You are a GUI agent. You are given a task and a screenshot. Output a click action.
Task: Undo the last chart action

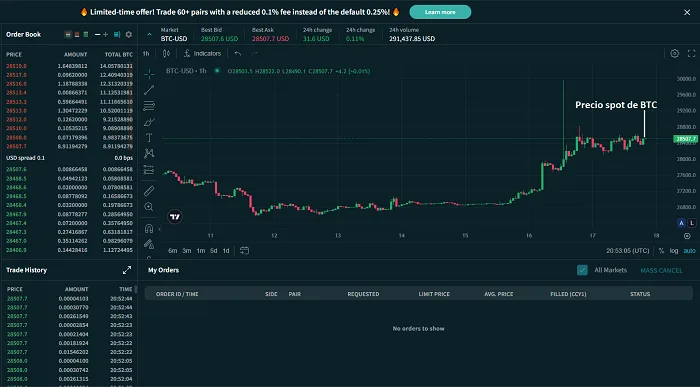(x=238, y=54)
